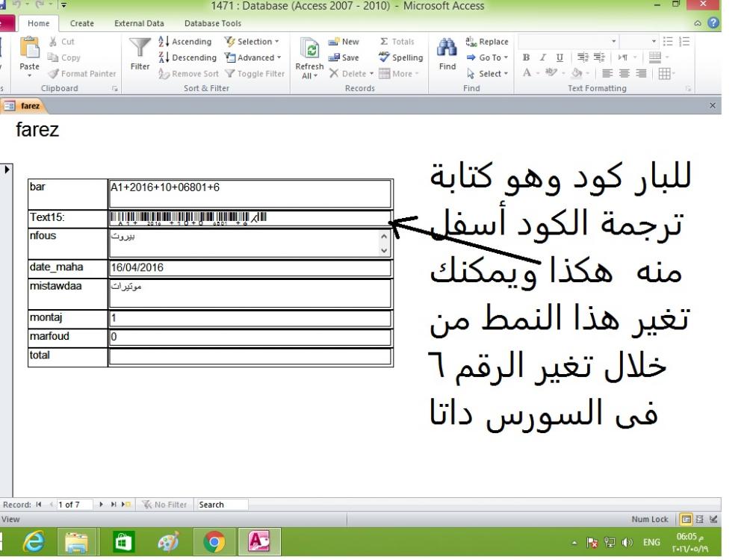Viewport: 747px width, 560px height.
Task: Apply Italic text formatting
Action: click(542, 57)
